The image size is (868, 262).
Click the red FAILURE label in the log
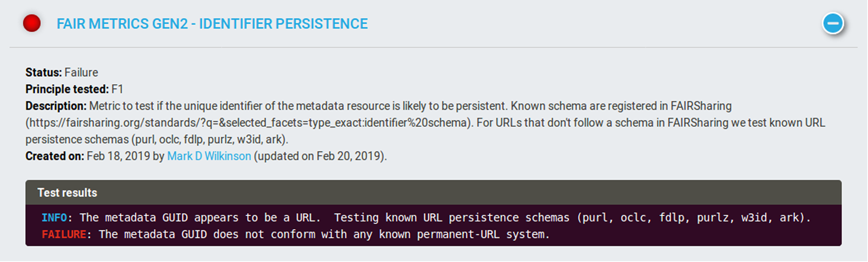(x=64, y=235)
